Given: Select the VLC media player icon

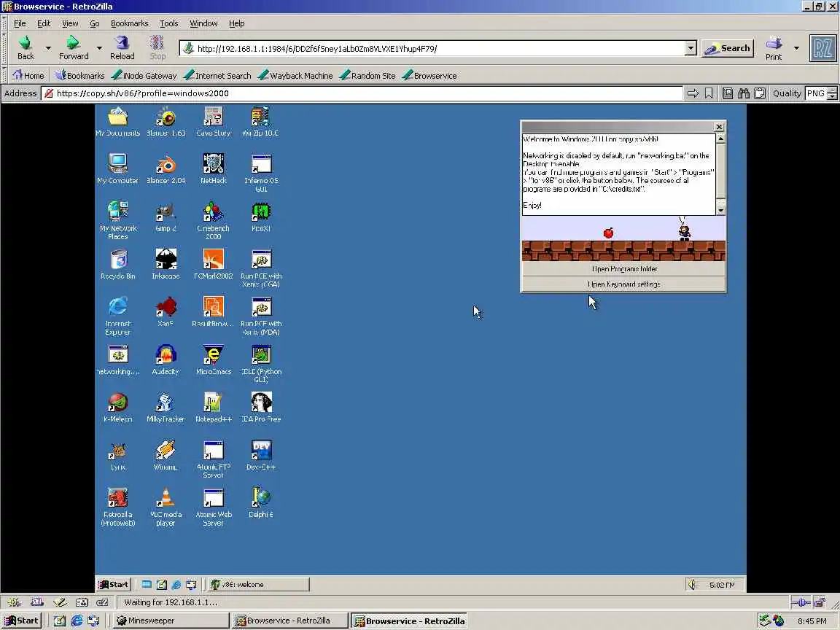Looking at the screenshot, I should (166, 506).
